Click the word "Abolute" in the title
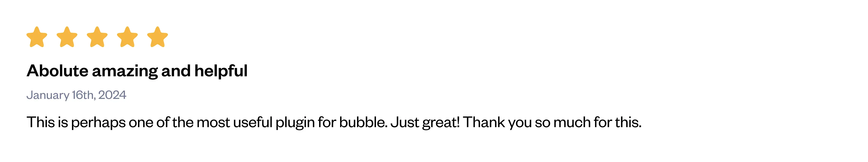The image size is (868, 162). click(x=57, y=71)
